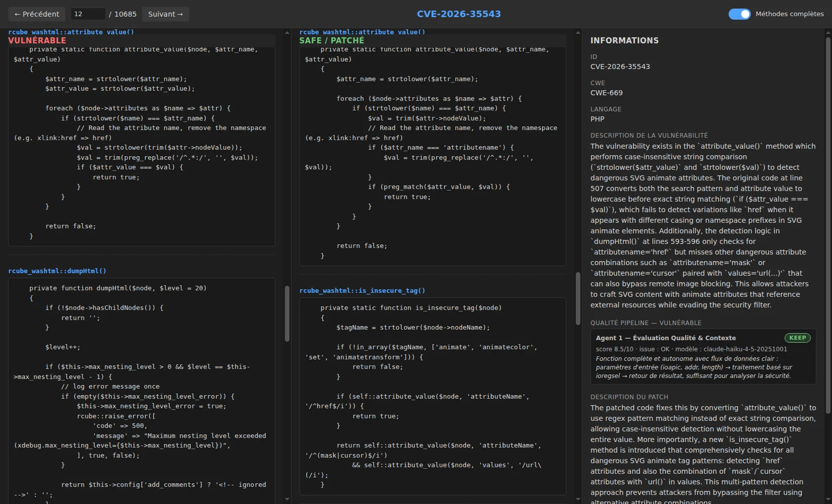Select the score 8.5/10 line

pyautogui.click(x=691, y=349)
